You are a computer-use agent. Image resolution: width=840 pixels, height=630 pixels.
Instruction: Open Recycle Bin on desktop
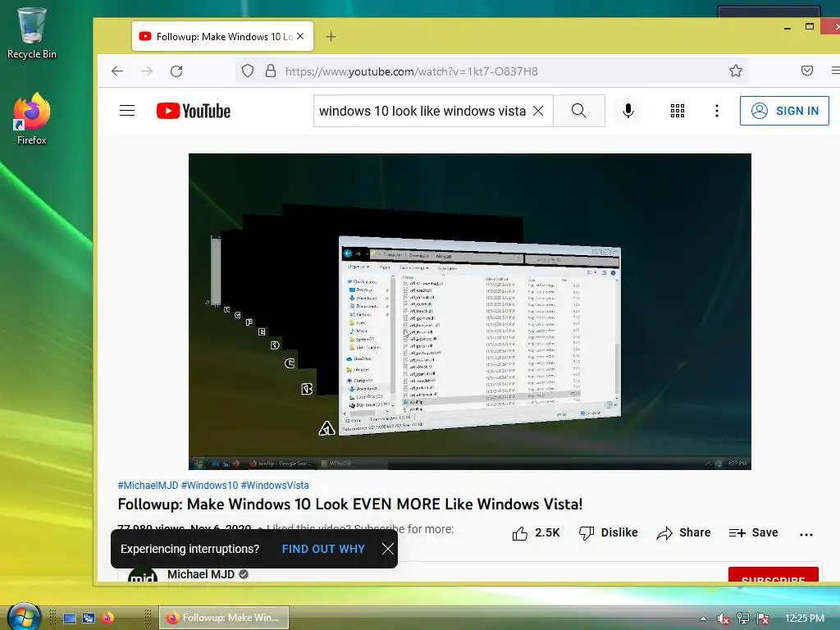(x=32, y=33)
